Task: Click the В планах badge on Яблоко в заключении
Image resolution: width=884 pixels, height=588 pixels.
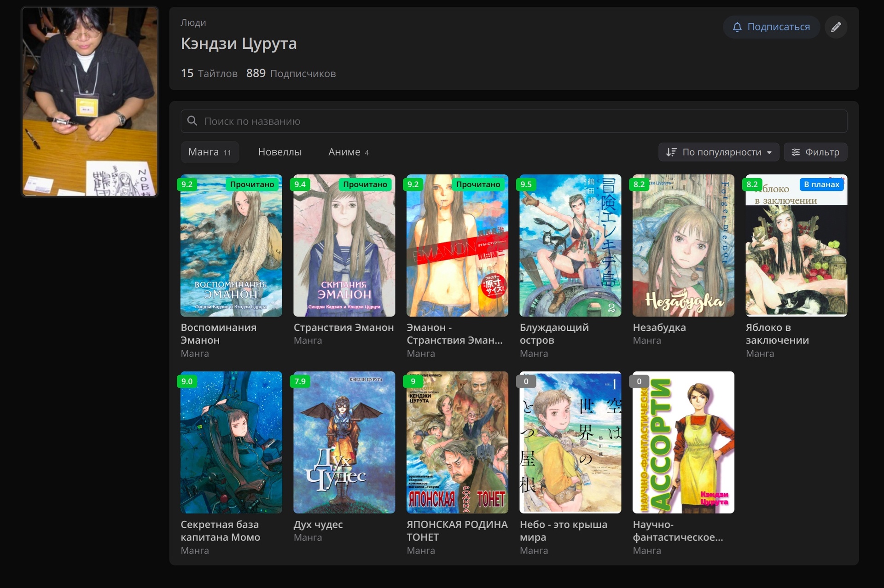Action: [821, 184]
